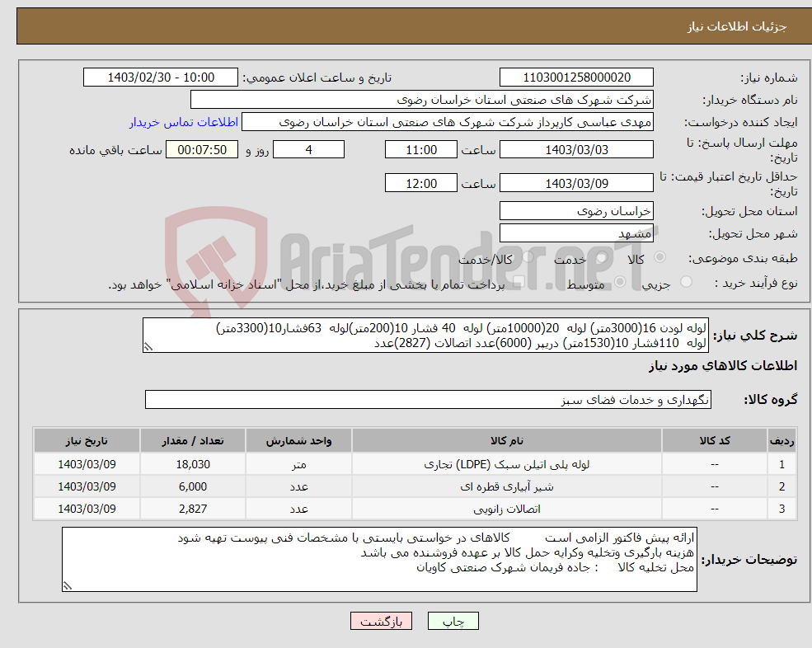Click the quantity cell 6,000
The width and height of the screenshot is (812, 648).
[x=193, y=486]
